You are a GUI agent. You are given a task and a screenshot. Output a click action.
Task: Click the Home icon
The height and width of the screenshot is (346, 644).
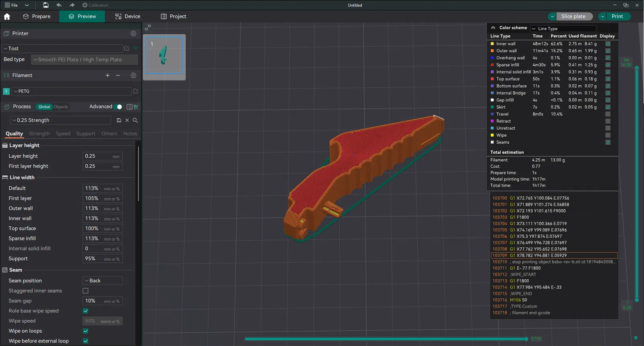coord(7,16)
